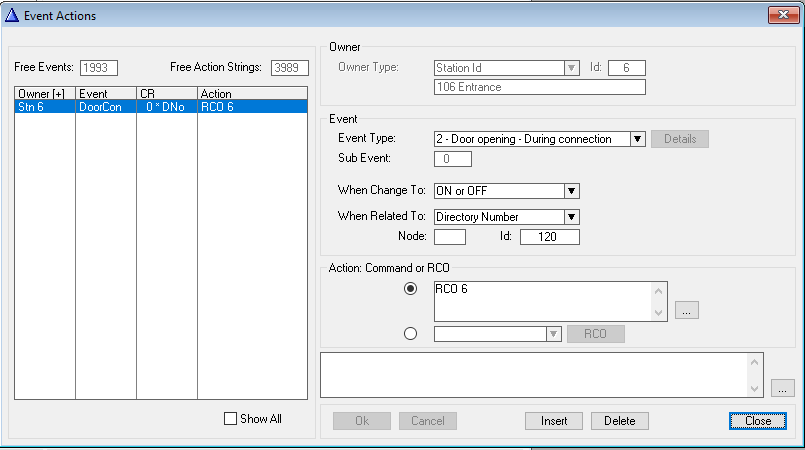This screenshot has height=450, width=805.
Task: Click scroll down arrow in RCO 6 box
Action: click(x=659, y=312)
